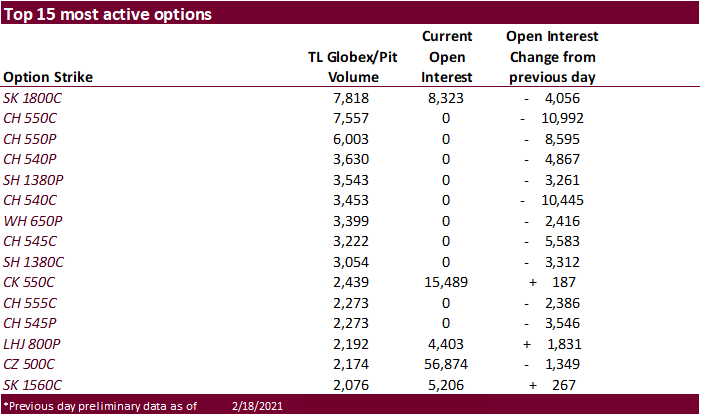Click the CZ 500C strike cell

[x=31, y=364]
